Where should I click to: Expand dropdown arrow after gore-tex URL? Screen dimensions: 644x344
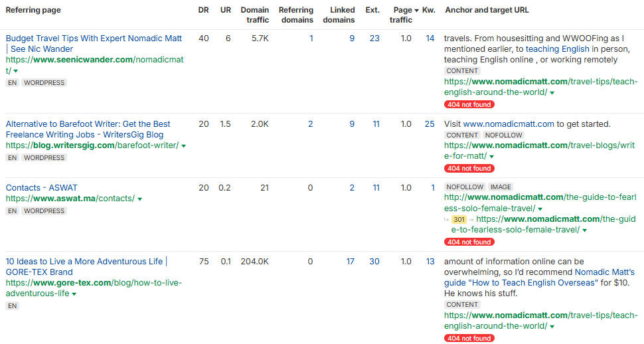pos(74,294)
